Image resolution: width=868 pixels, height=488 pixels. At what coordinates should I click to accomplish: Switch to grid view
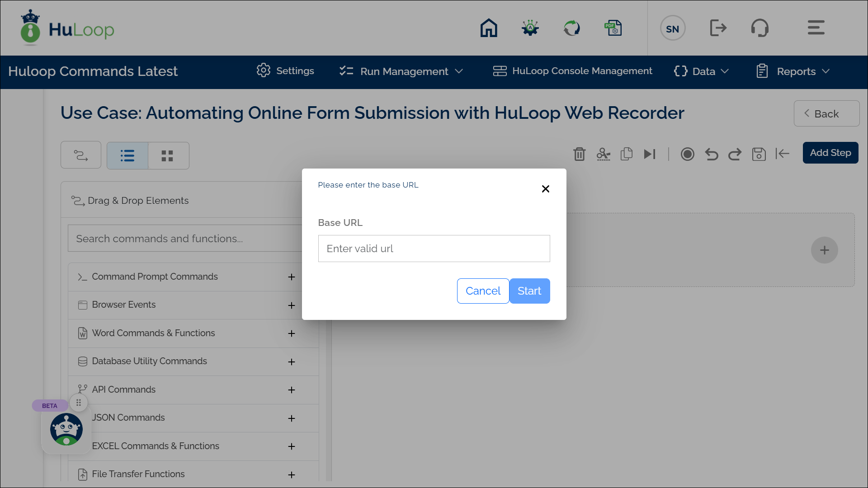[x=167, y=156]
